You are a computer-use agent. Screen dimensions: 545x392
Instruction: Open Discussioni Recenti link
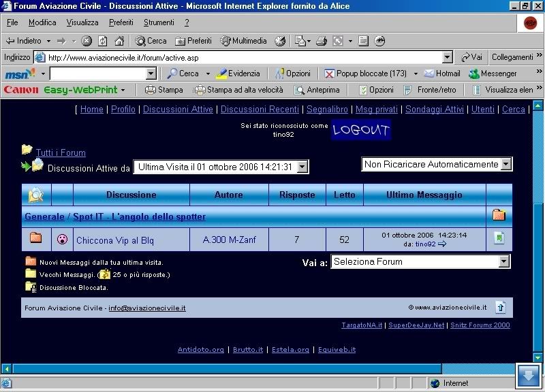coord(260,109)
